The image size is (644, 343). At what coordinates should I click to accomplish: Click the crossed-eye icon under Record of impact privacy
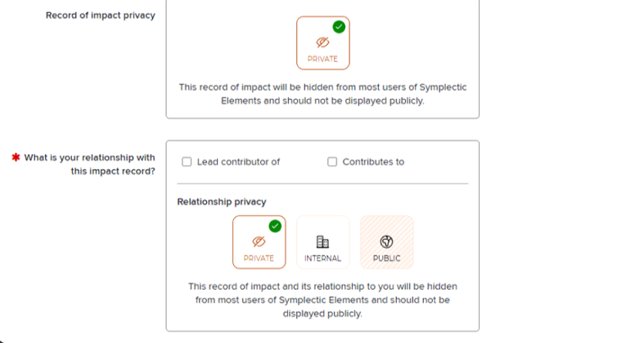click(x=323, y=42)
